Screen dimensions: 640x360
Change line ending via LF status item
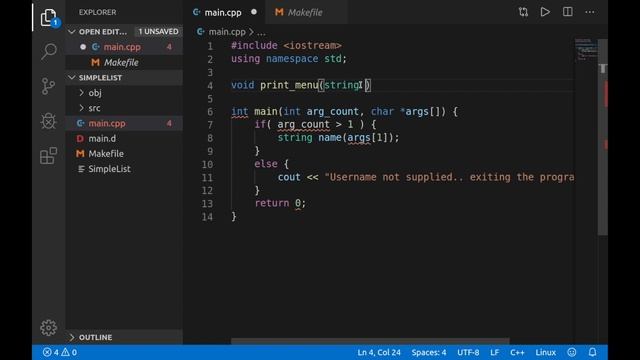pyautogui.click(x=494, y=352)
